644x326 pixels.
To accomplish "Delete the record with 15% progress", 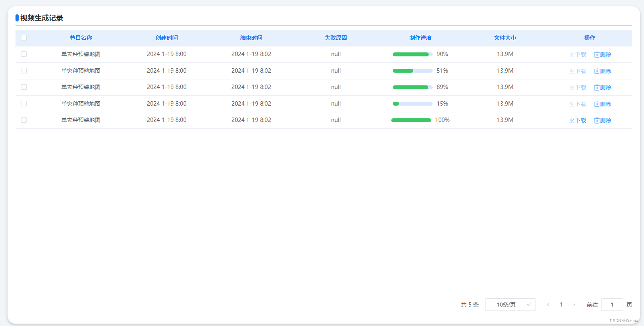I will coord(603,104).
